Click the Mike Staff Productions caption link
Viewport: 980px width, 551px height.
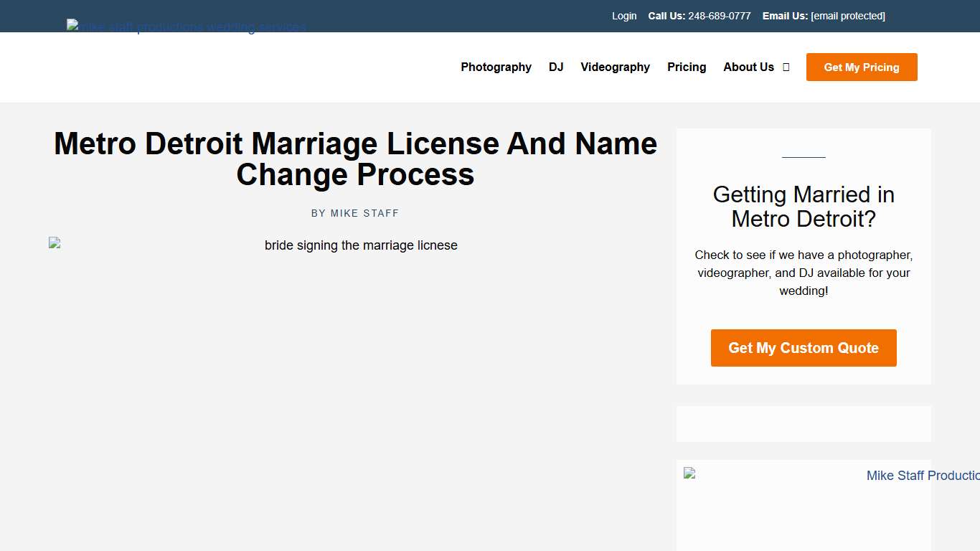(923, 475)
